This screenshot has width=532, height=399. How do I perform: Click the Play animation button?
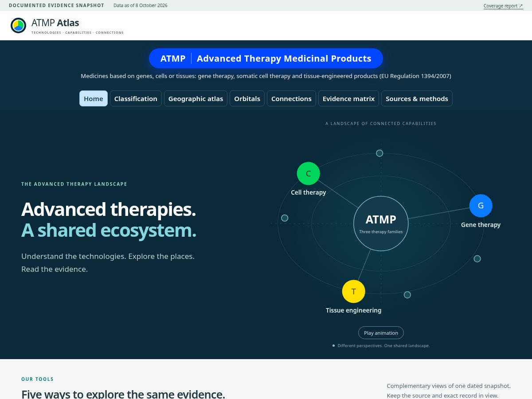coord(381,333)
